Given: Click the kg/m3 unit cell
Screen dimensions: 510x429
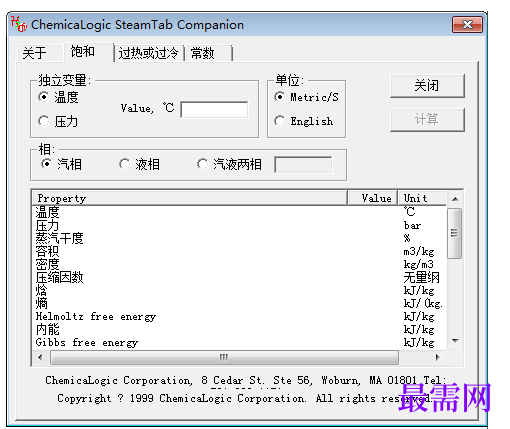Looking at the screenshot, I should 419,264.
